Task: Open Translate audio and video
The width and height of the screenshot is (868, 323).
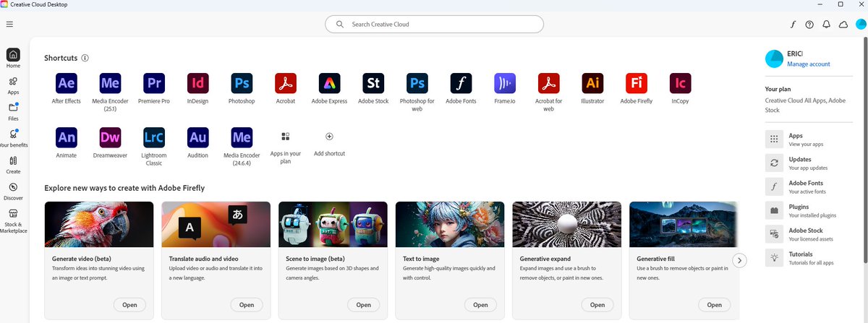Action: pos(247,305)
